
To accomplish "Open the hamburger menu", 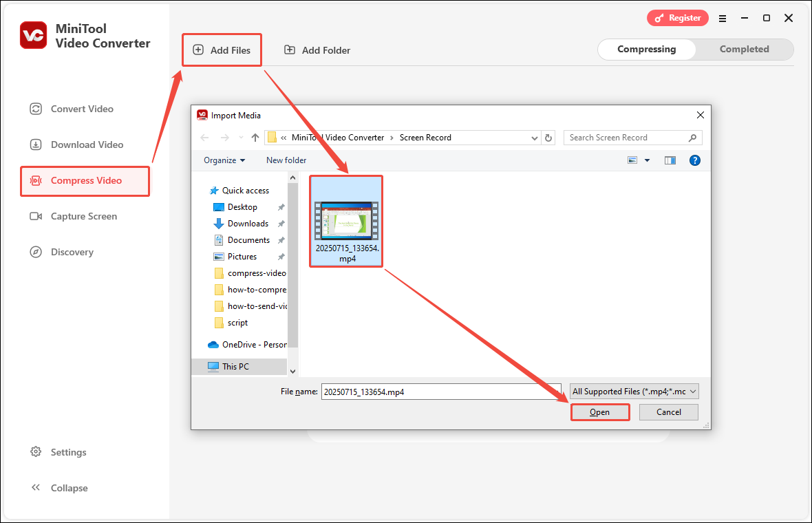I will [723, 19].
